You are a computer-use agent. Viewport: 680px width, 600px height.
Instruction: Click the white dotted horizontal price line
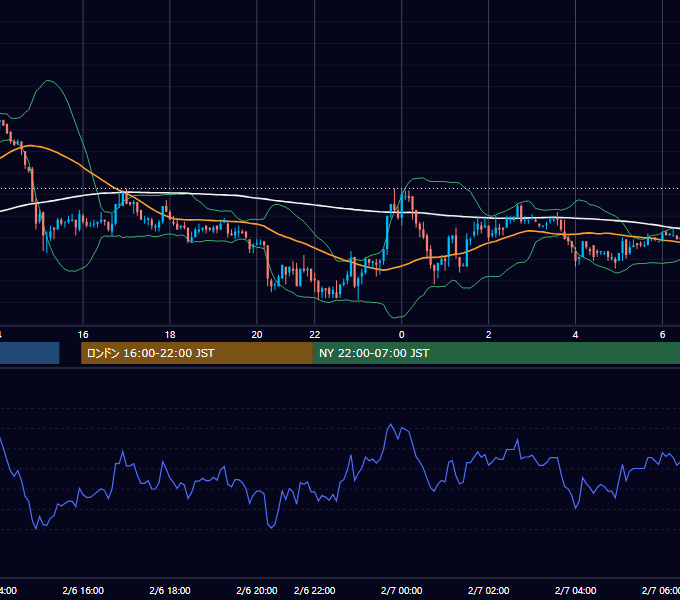[340, 189]
